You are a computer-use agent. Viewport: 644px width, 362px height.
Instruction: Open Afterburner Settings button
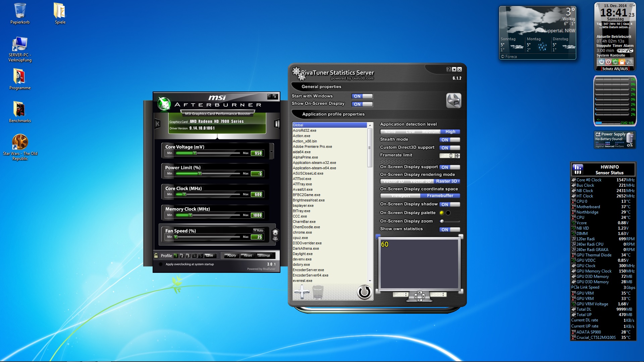(x=264, y=255)
